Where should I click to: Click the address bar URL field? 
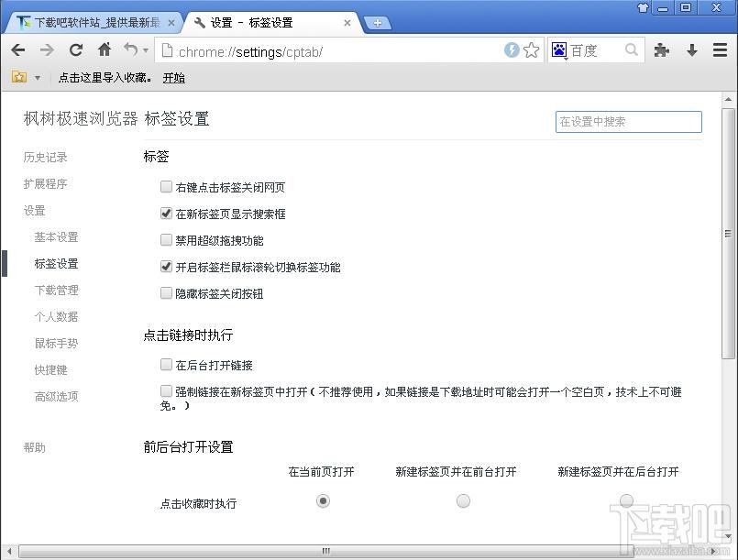coord(329,50)
